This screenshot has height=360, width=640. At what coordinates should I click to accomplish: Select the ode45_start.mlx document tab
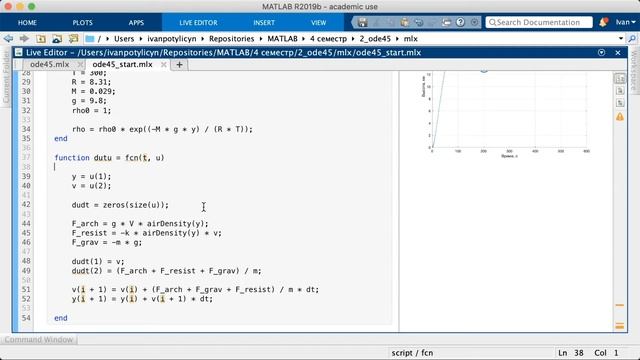point(122,64)
